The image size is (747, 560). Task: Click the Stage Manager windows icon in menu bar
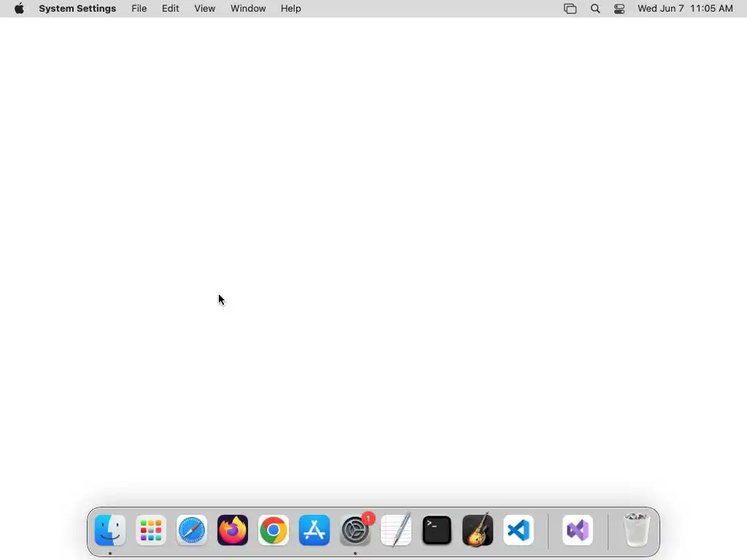(570, 9)
